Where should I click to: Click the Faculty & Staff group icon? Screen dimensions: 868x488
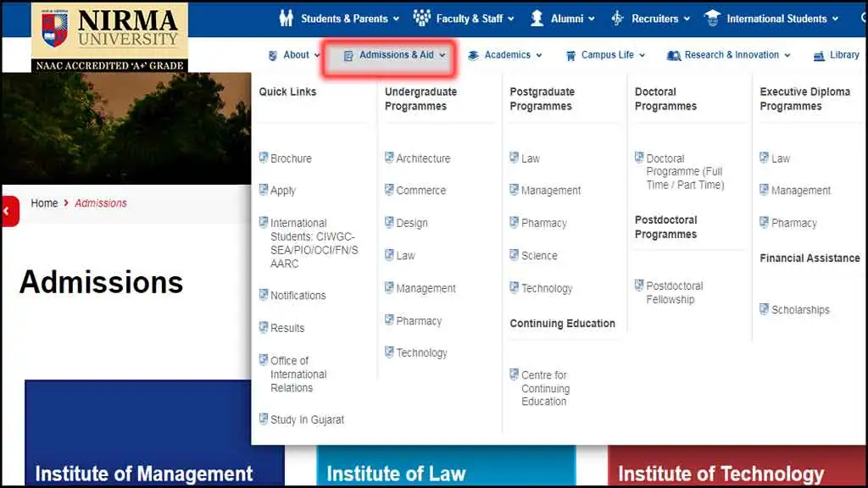pyautogui.click(x=421, y=18)
